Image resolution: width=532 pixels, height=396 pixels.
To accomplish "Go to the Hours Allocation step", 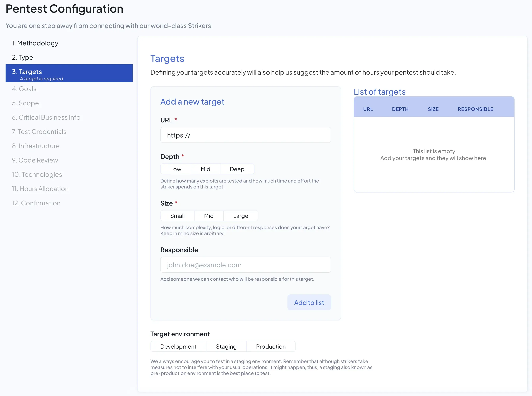I will click(x=40, y=189).
